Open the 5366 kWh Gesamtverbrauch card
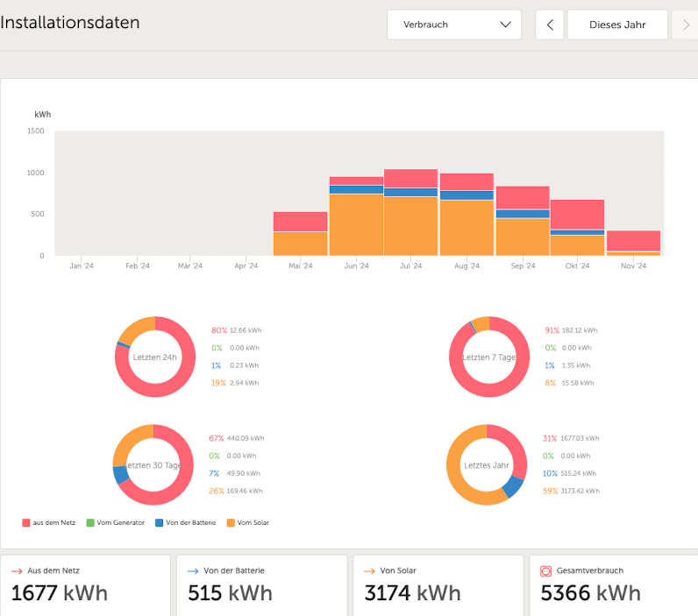 614,584
